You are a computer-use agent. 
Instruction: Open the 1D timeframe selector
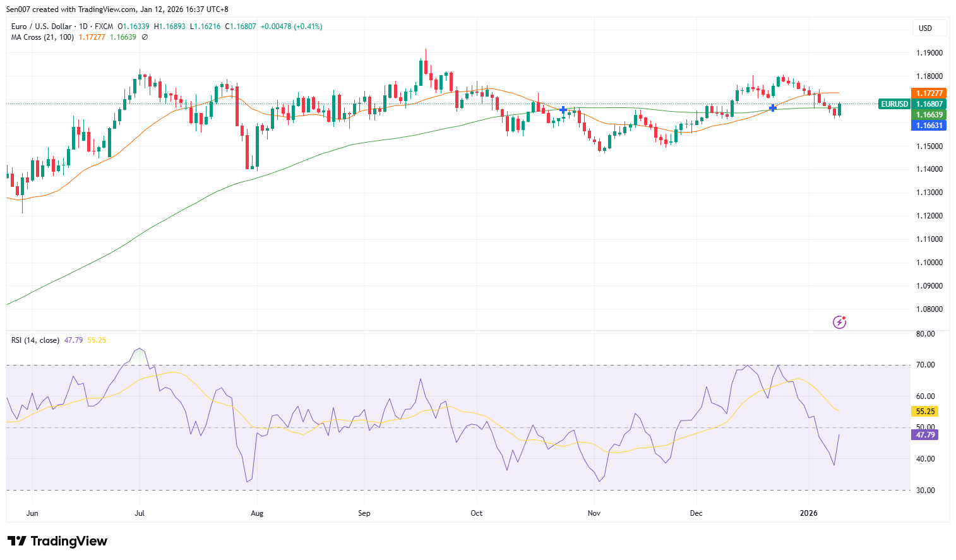85,26
